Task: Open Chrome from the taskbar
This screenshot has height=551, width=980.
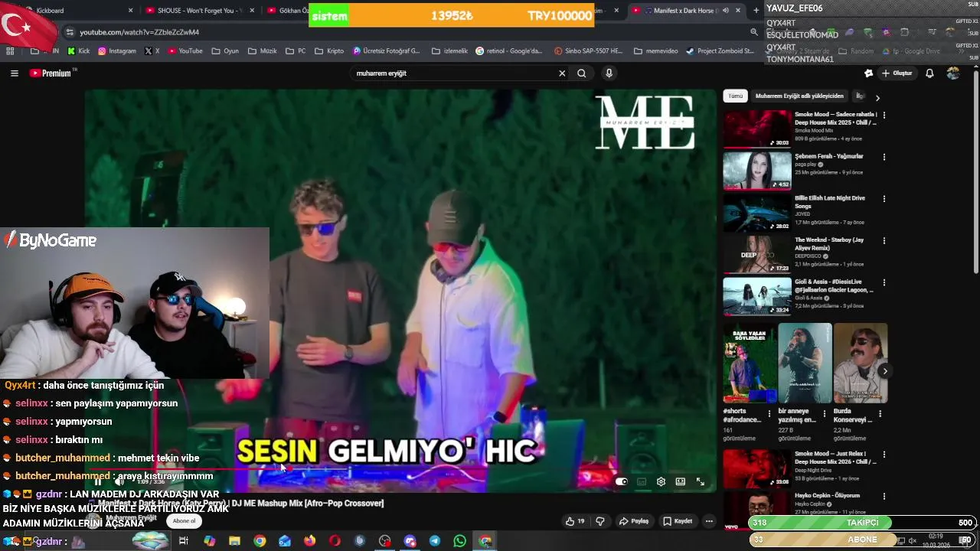Action: [x=260, y=541]
